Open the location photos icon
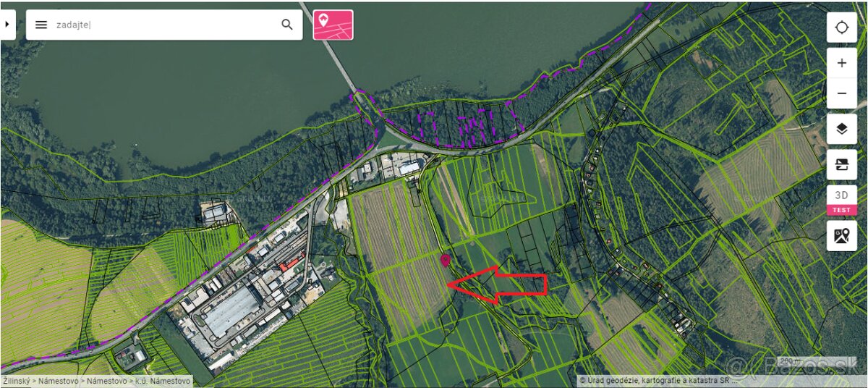The image size is (868, 388). (x=842, y=236)
